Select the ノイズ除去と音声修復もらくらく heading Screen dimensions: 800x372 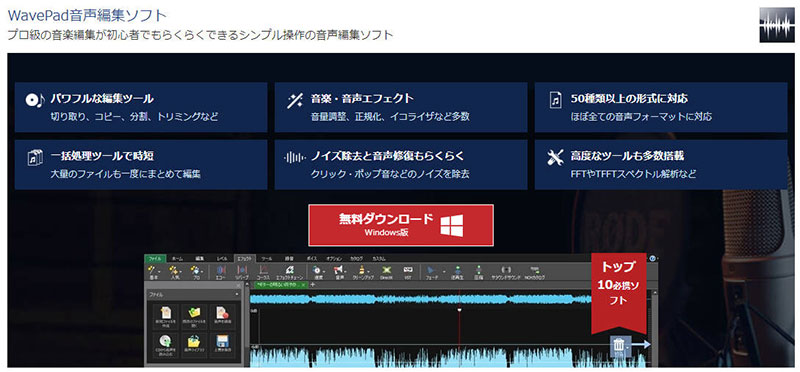click(387, 156)
